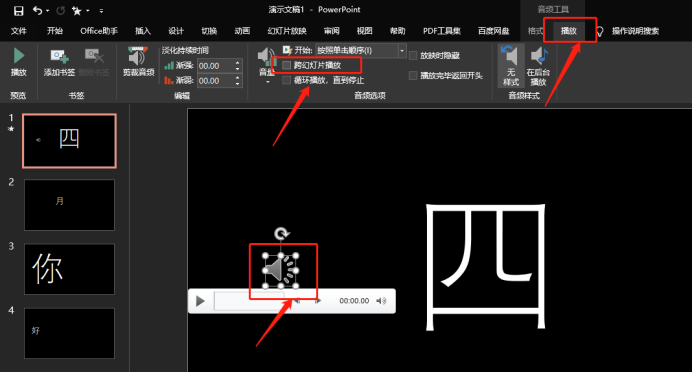This screenshot has height=372, width=692.
Task: Click 添加书签 to add a bookmark
Action: (x=59, y=62)
